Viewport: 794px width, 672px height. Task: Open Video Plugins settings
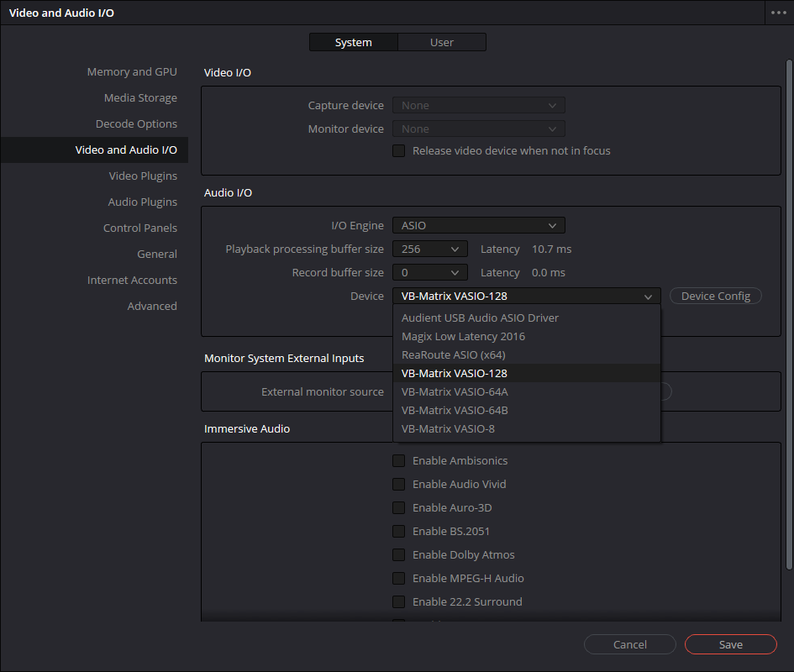click(143, 176)
